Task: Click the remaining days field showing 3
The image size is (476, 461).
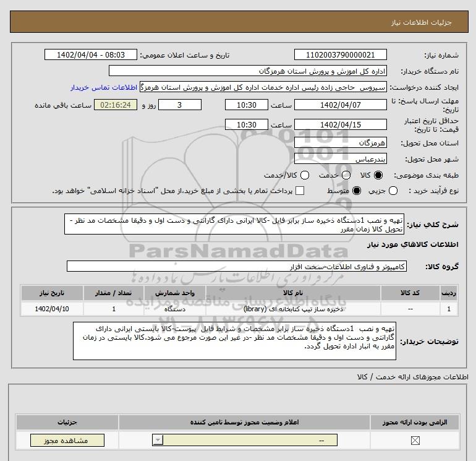Action: (x=180, y=105)
